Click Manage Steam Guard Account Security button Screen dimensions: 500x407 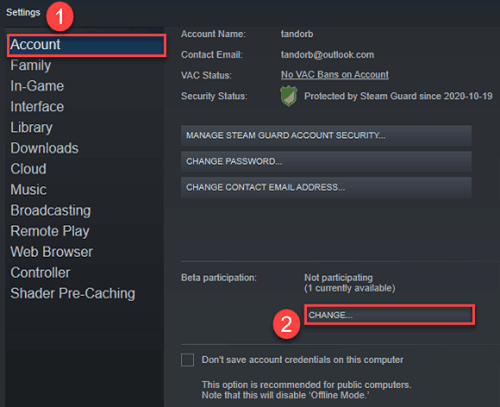(x=326, y=135)
